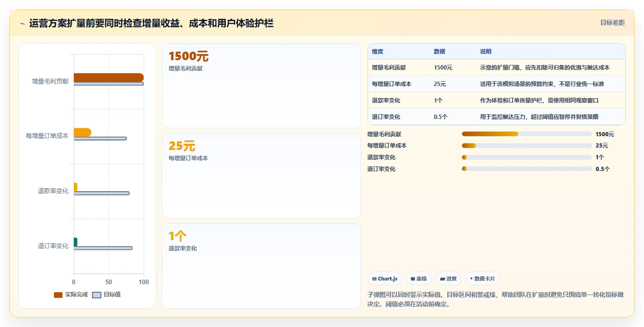Click the 说明 column header
Image resolution: width=644 pixels, height=327 pixels.
click(485, 52)
